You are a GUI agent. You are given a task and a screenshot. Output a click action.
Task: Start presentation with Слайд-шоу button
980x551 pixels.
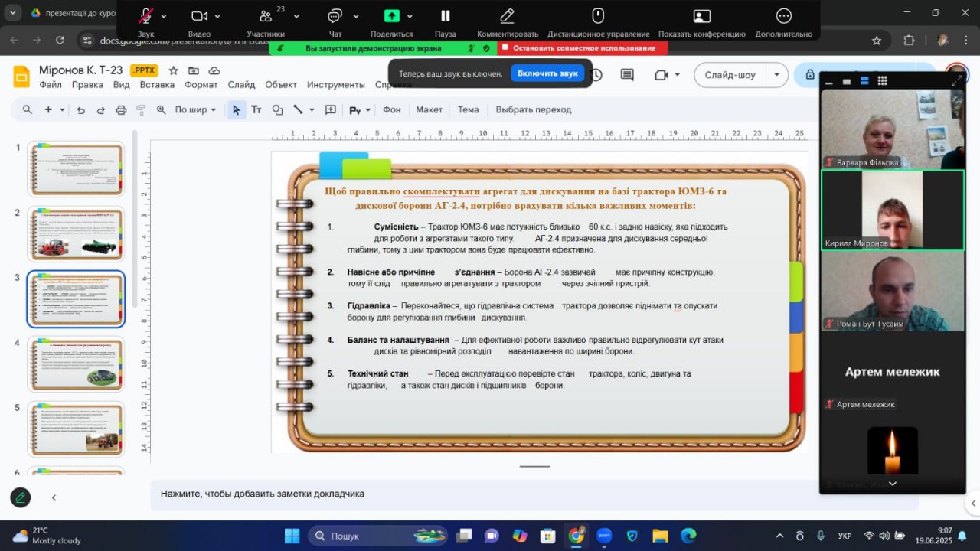(730, 75)
